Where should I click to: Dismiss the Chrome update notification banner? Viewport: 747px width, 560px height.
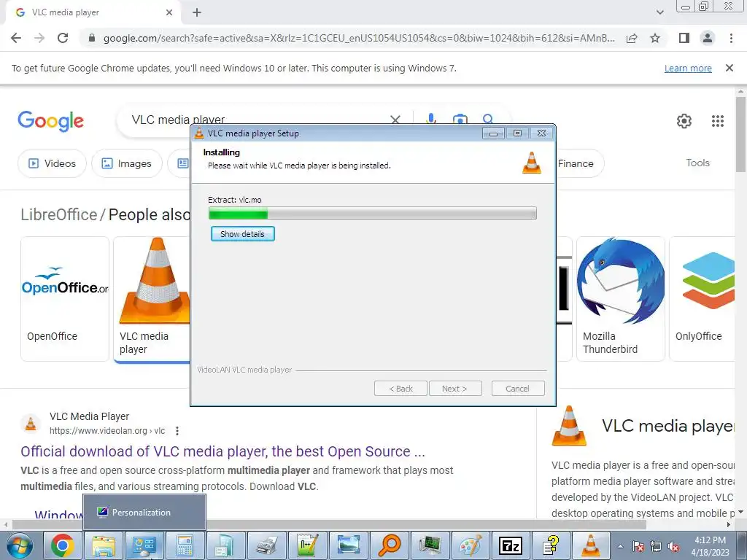[729, 68]
